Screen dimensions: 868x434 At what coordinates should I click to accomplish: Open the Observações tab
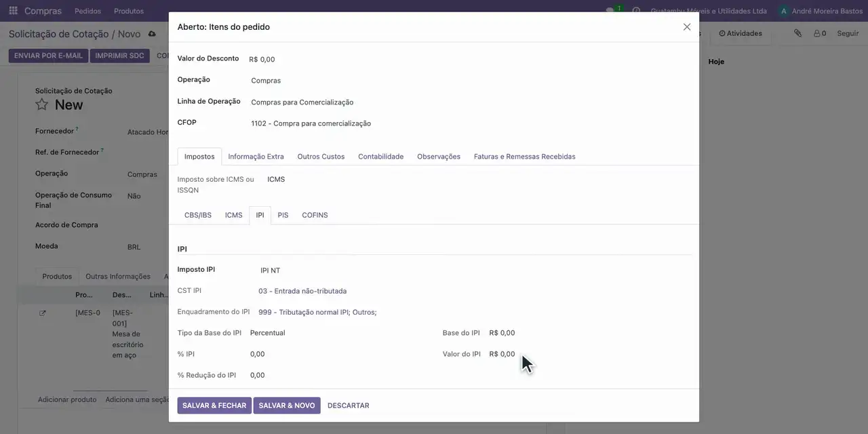[x=439, y=157]
